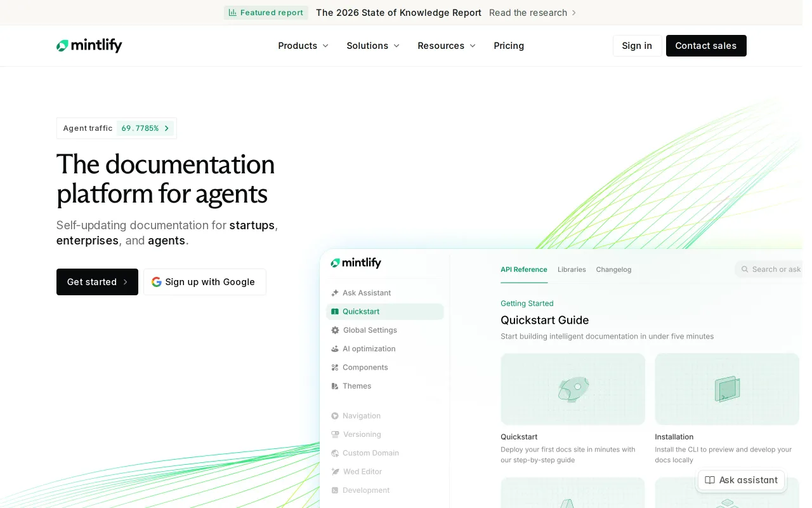Open the Installation card thumbnail

point(727,389)
